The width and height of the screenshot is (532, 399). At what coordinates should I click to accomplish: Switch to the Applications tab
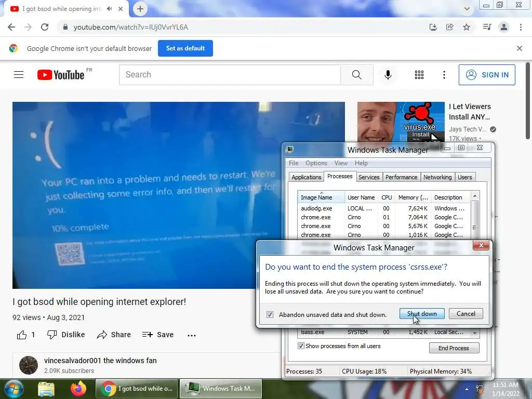307,177
